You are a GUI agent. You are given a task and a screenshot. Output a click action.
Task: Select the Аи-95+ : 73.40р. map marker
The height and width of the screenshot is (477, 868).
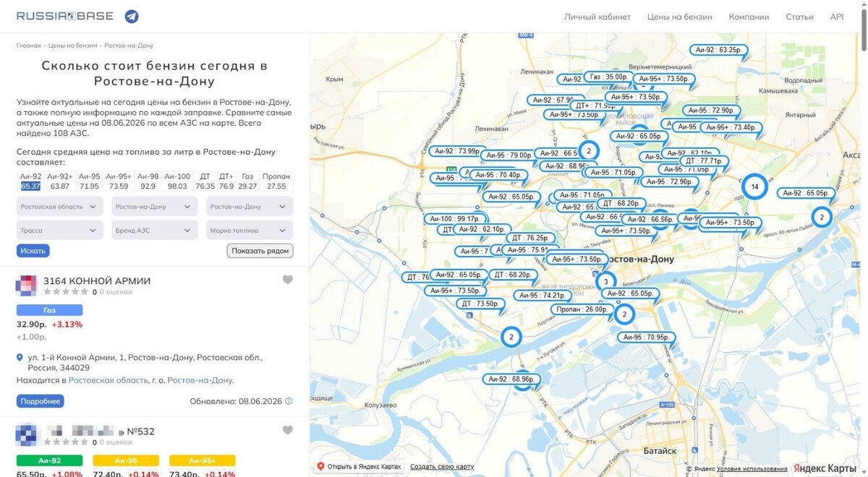tap(731, 128)
